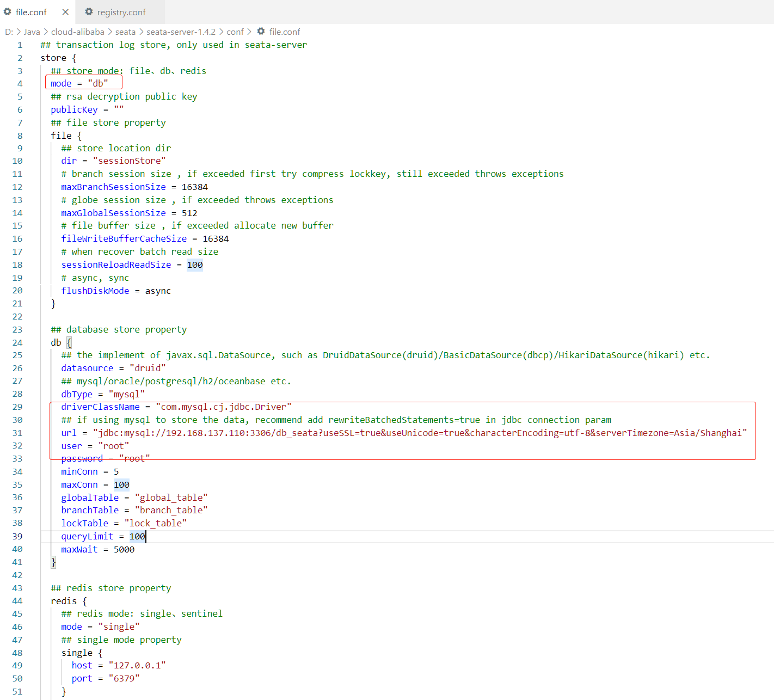Viewport: 774px width, 700px height.
Task: Click the "lock_table" value
Action: coord(156,523)
